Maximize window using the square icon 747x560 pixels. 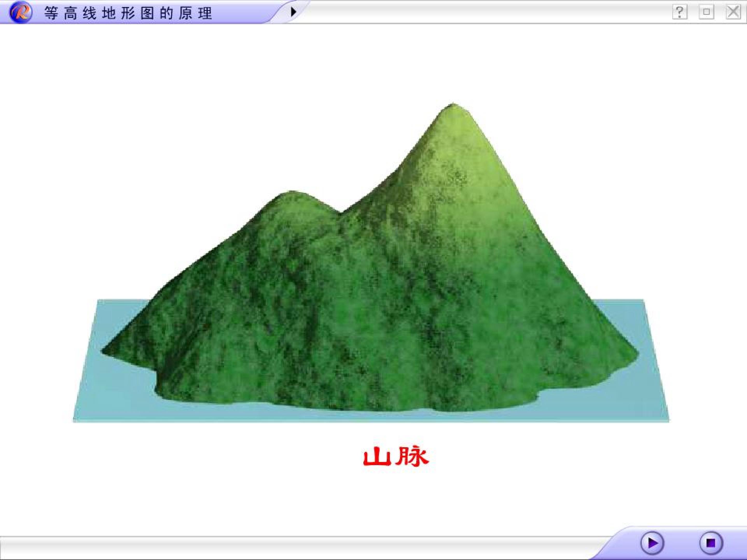pos(706,12)
